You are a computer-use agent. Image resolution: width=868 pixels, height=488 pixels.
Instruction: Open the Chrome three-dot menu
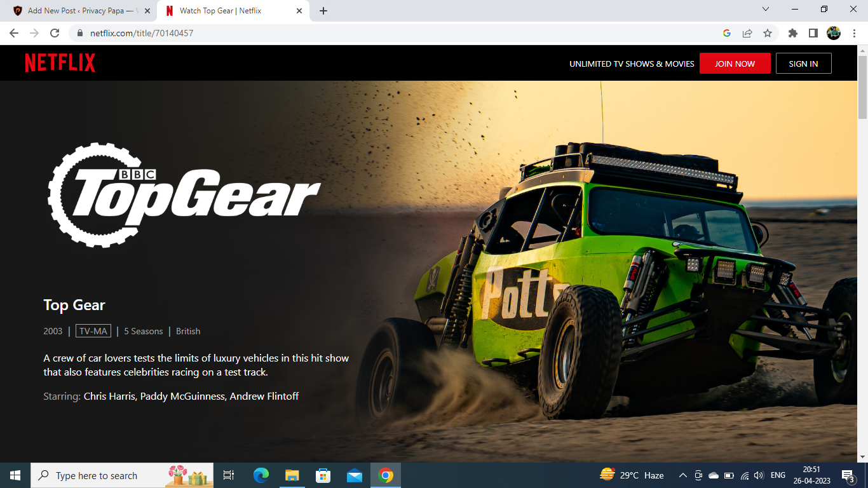coord(853,33)
